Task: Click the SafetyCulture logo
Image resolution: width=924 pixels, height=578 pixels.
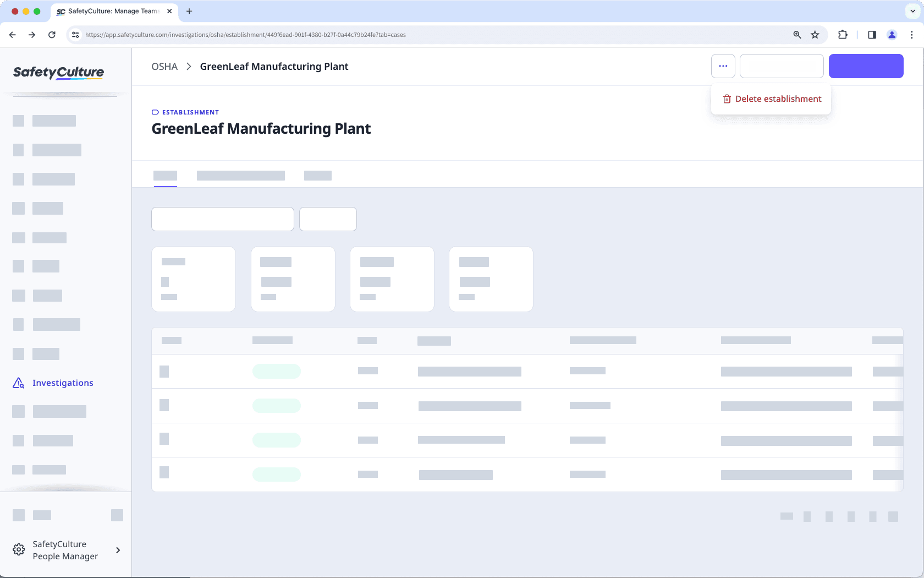Action: [58, 72]
